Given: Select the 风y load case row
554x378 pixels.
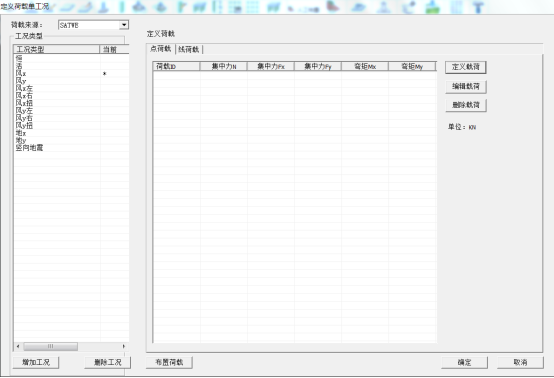Looking at the screenshot, I should click(x=72, y=81).
